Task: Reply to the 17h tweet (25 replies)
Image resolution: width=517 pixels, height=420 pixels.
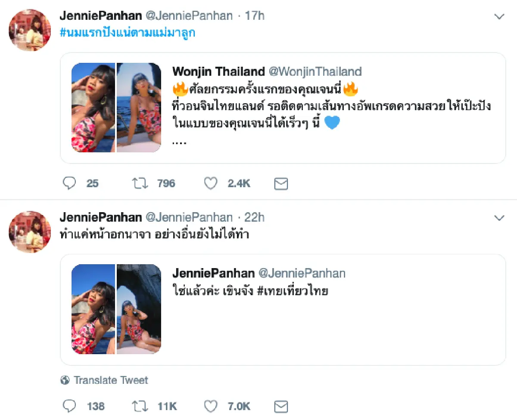Action: 69,184
